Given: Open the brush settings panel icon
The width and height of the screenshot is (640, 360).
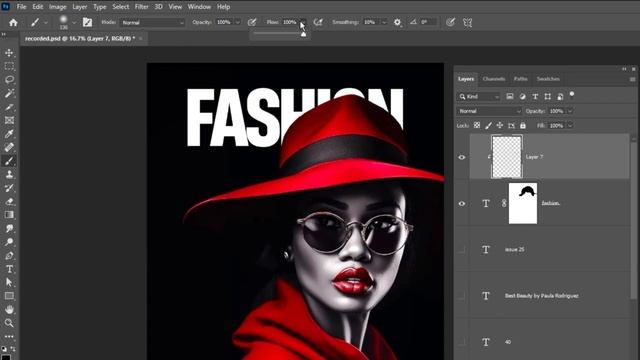Looking at the screenshot, I should click(87, 22).
